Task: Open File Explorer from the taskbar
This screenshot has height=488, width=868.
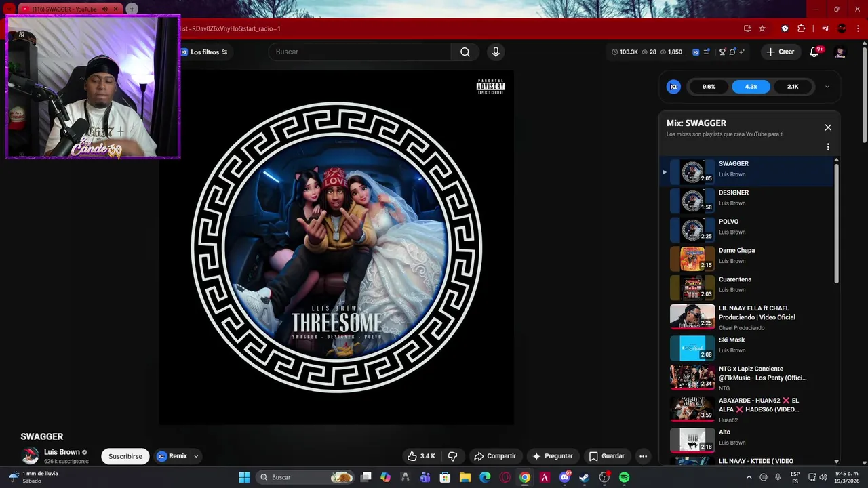Action: pyautogui.click(x=465, y=477)
